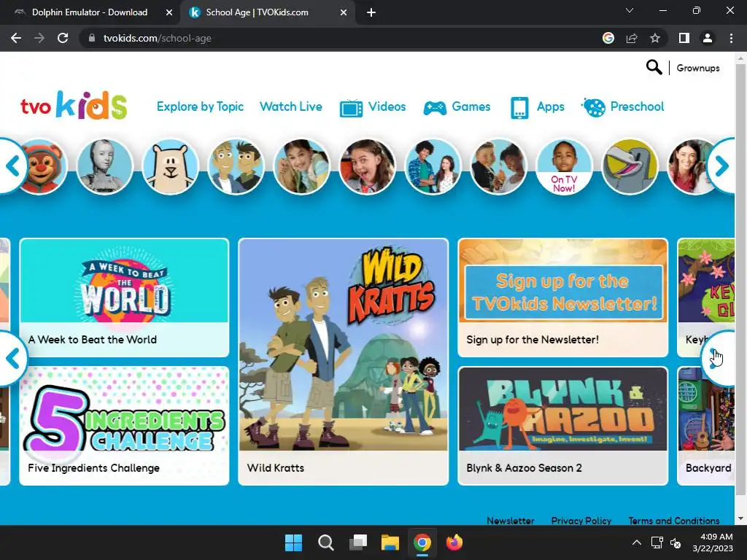
Task: Click the tvo kids logo
Action: [x=74, y=105]
